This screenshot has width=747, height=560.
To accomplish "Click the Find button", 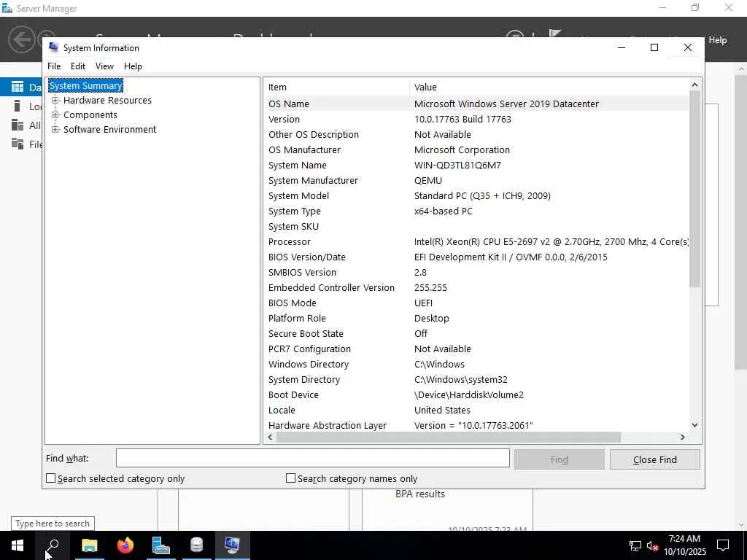I will (560, 459).
